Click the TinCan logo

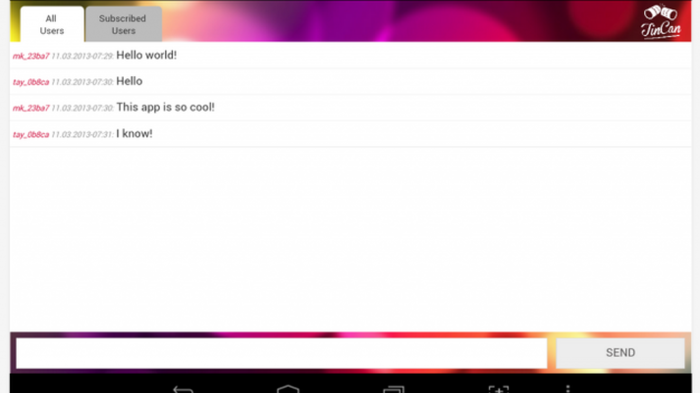point(661,21)
